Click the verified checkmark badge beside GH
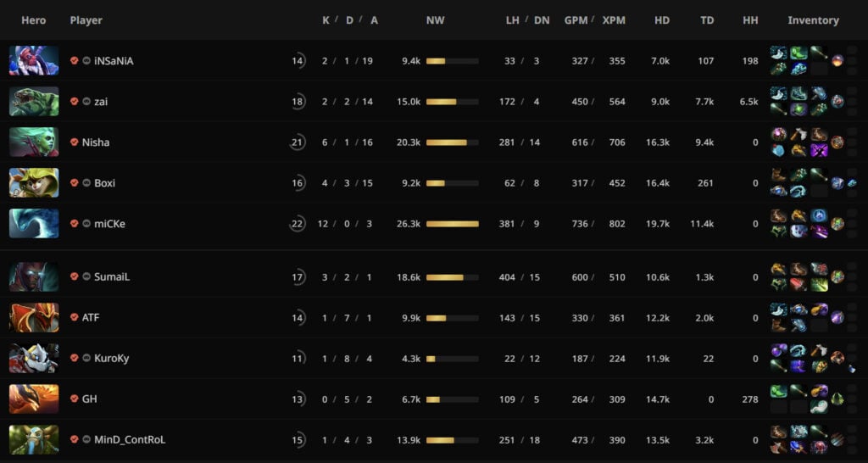This screenshot has width=868, height=463. click(75, 399)
